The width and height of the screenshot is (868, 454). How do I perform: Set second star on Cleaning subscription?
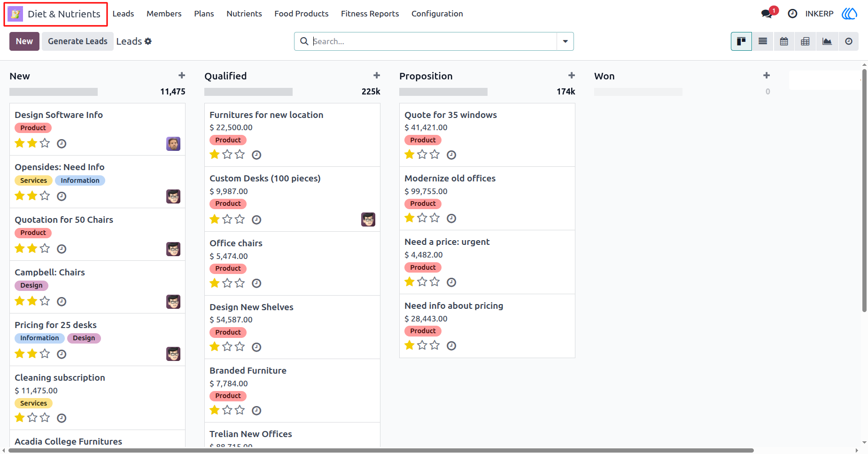(x=32, y=418)
